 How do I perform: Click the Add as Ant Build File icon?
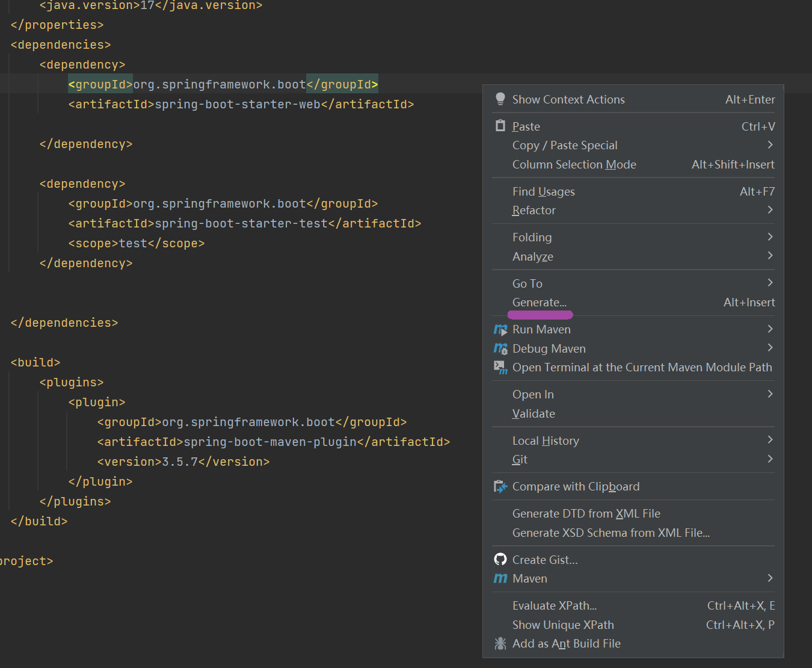pos(500,643)
